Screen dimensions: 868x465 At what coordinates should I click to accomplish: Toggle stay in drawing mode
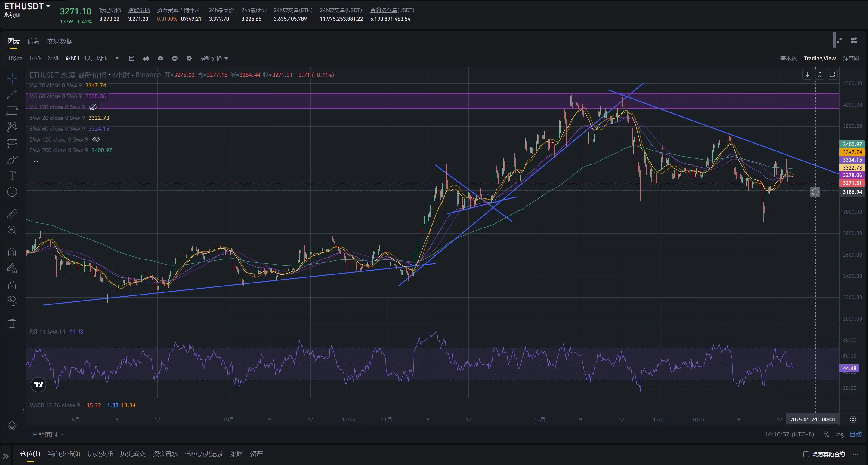pos(12,268)
